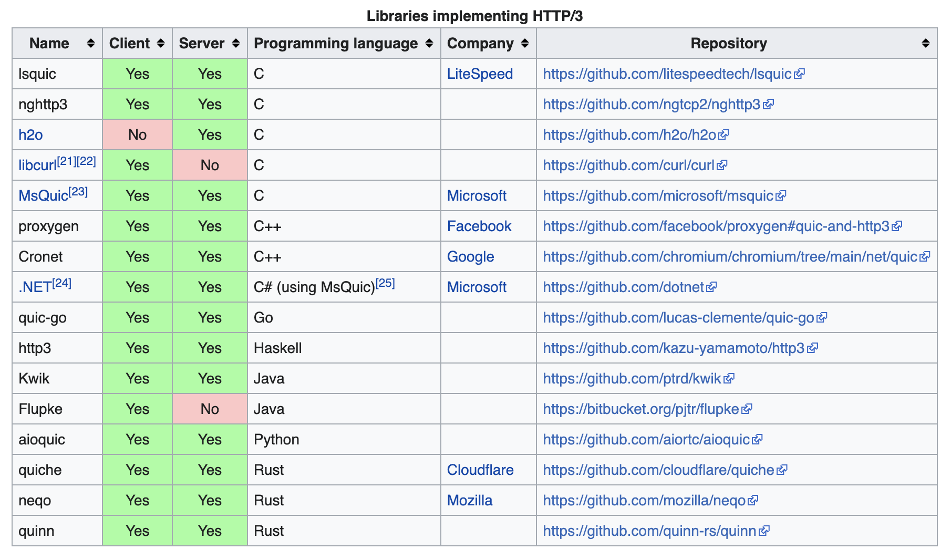Image resolution: width=951 pixels, height=560 pixels.
Task: Click the red 'No' client cell for h2o
Action: click(137, 134)
